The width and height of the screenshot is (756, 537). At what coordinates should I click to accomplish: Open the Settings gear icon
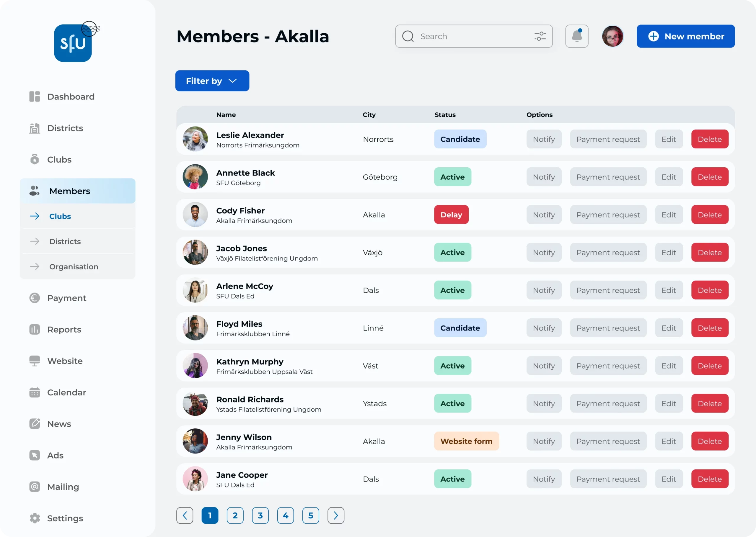[x=35, y=518]
